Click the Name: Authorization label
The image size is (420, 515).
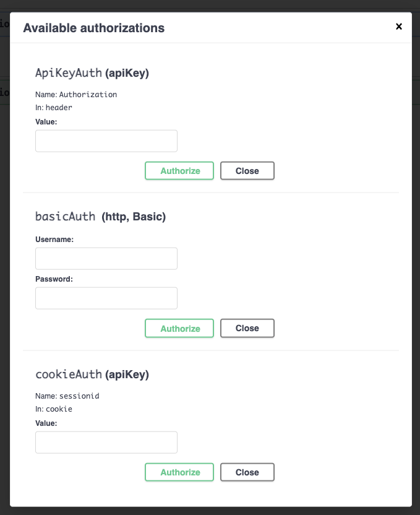pyautogui.click(x=76, y=94)
